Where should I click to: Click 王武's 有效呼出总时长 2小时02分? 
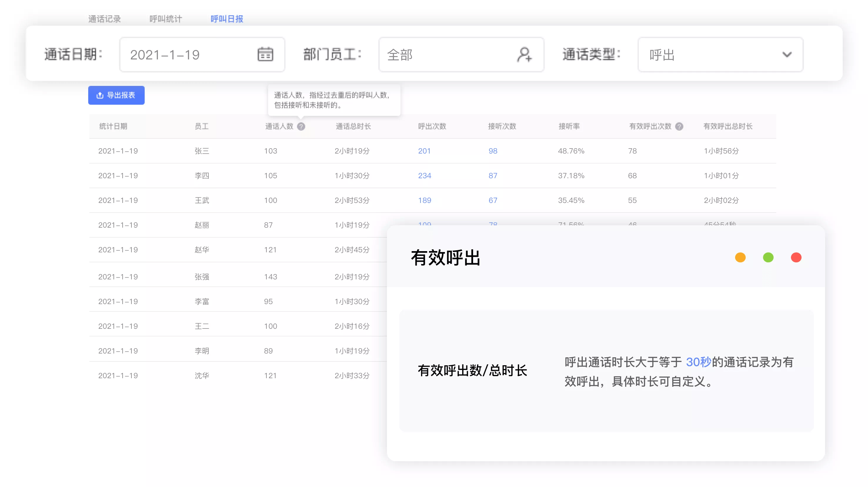[722, 200]
